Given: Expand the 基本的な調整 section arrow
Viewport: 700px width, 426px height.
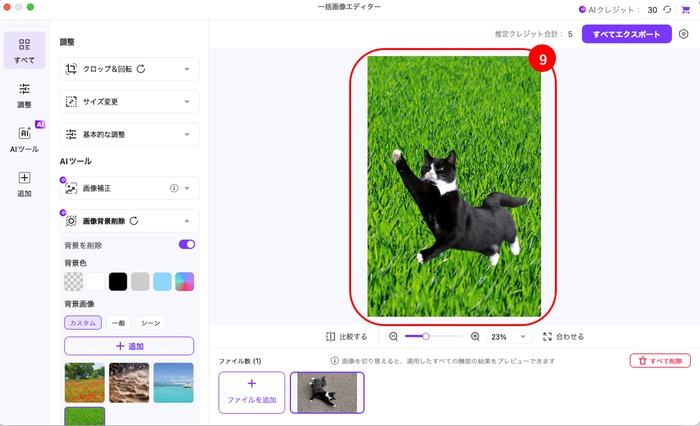Looking at the screenshot, I should [x=187, y=134].
